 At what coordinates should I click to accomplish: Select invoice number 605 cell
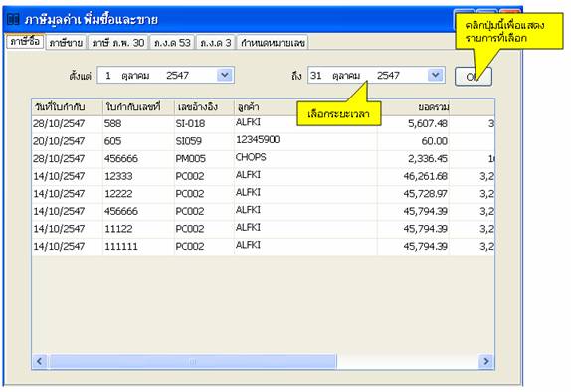click(x=138, y=141)
